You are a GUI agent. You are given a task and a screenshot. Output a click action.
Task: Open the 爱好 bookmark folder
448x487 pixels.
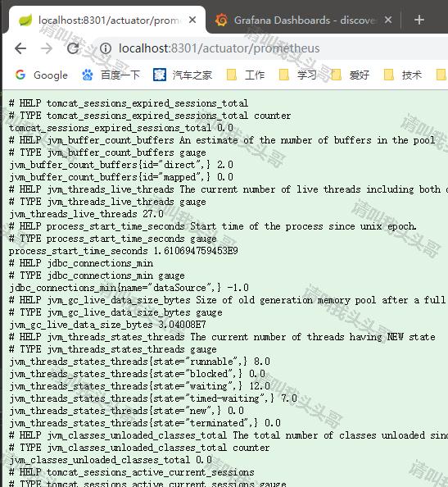pos(350,75)
